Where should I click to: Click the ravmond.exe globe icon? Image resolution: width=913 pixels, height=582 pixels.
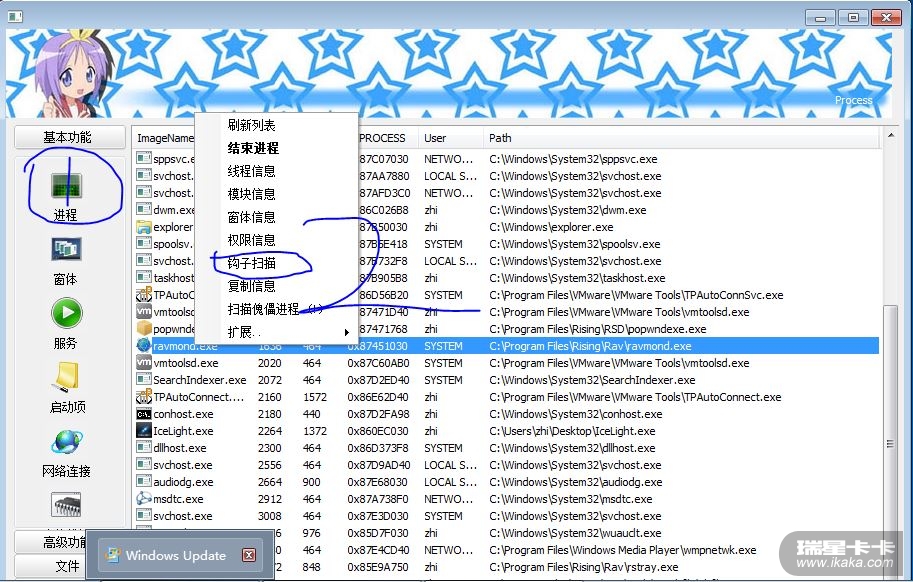(143, 346)
